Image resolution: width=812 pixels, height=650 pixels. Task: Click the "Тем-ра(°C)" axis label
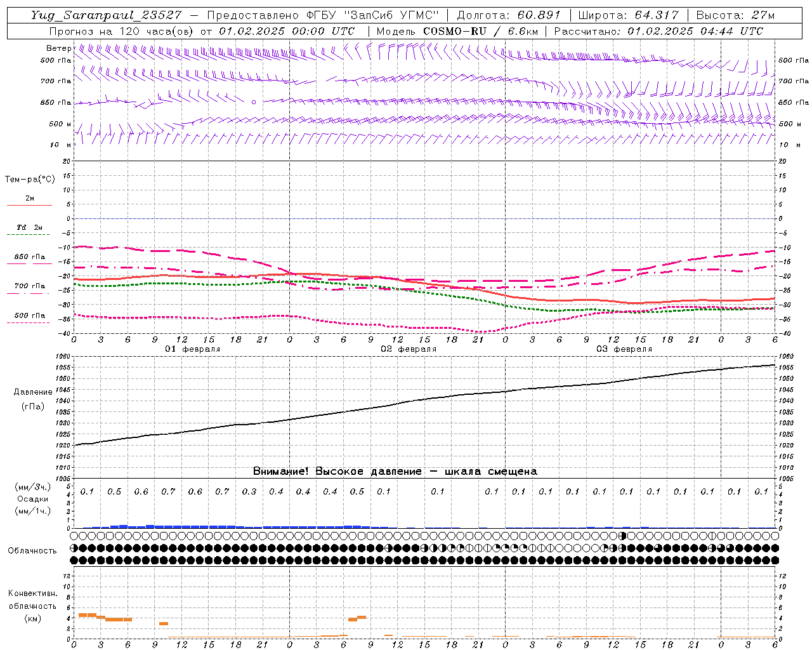tap(30, 180)
